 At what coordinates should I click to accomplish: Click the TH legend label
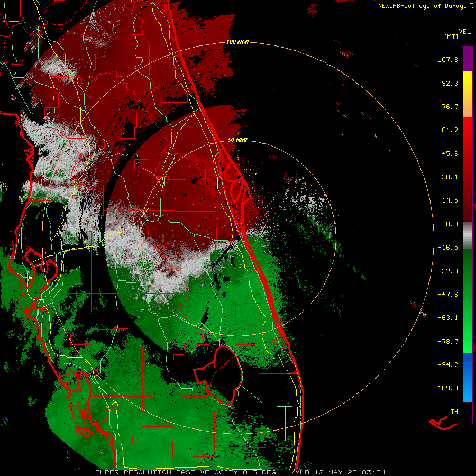click(454, 412)
